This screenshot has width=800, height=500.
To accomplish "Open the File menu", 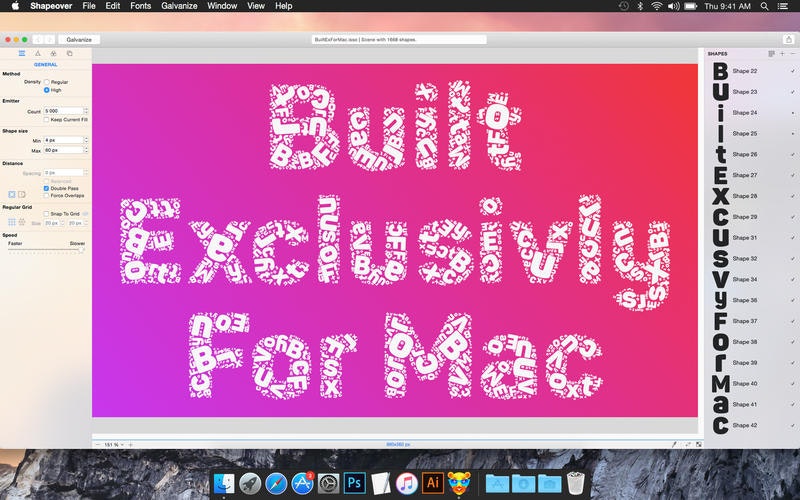I will click(89, 6).
